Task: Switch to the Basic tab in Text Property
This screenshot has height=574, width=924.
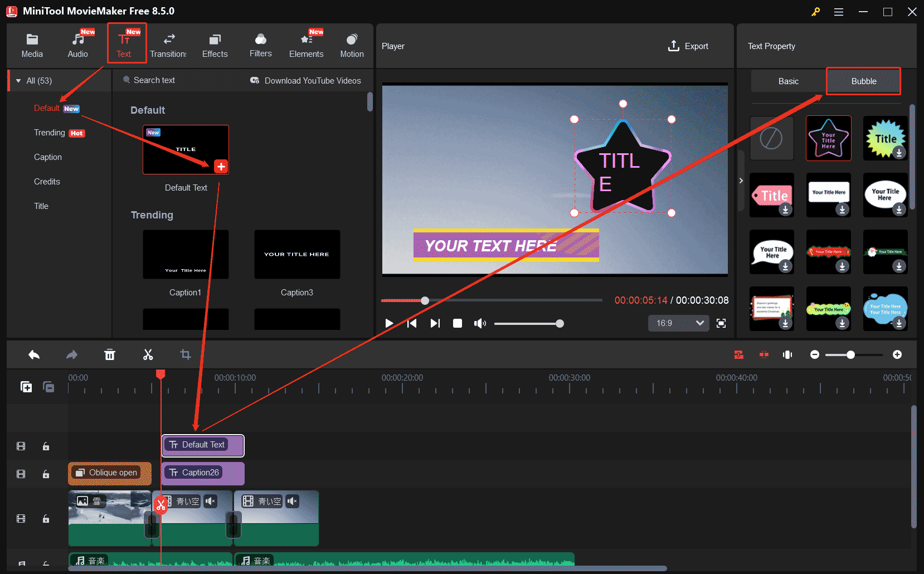Action: point(787,81)
